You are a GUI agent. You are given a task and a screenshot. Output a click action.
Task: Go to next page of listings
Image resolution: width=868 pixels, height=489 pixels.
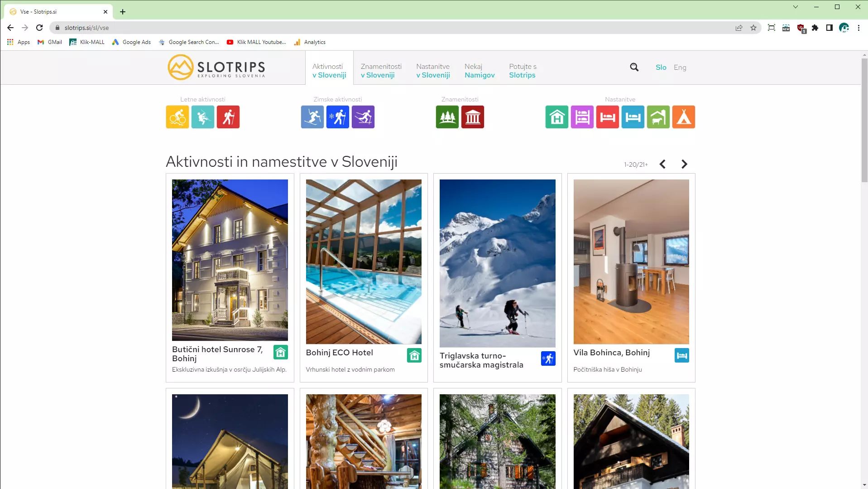[x=684, y=165]
